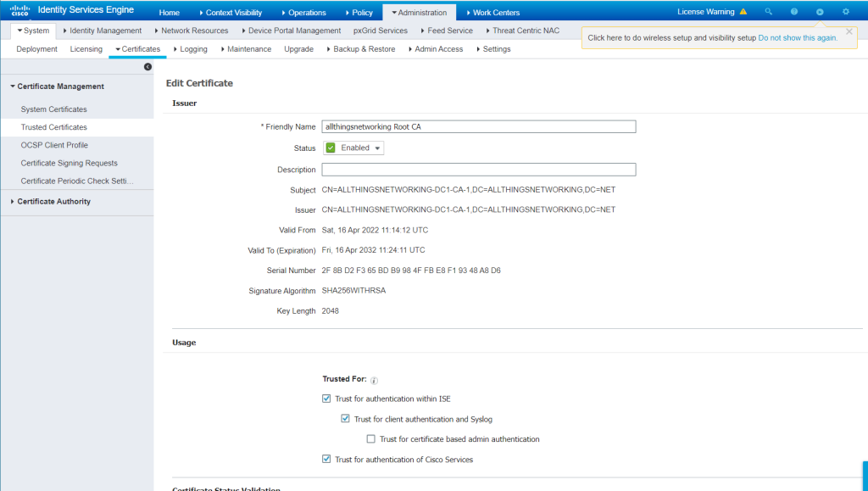Select pxGrid Services
This screenshot has height=491, width=868.
coord(381,31)
